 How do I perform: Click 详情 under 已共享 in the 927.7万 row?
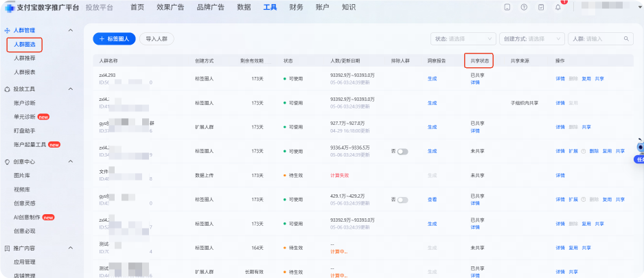point(475,130)
